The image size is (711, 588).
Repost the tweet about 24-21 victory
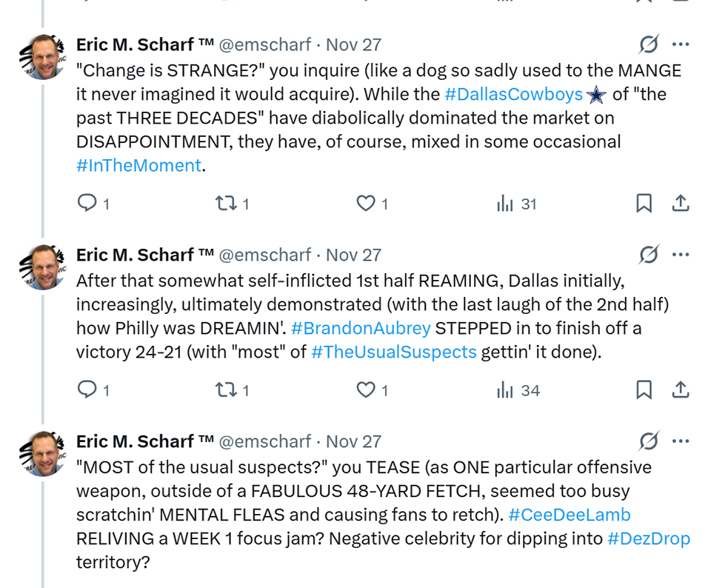click(x=224, y=390)
